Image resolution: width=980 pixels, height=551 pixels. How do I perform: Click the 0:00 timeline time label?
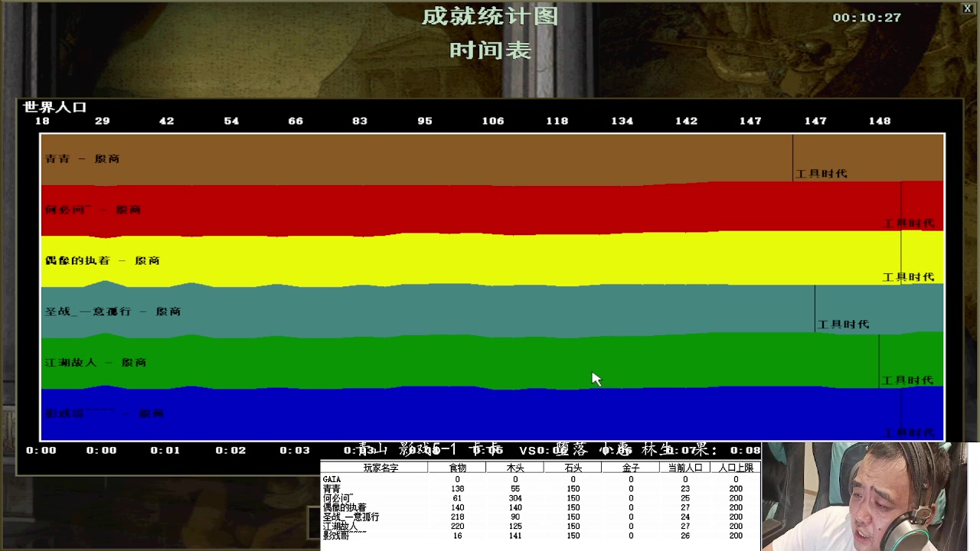pyautogui.click(x=41, y=450)
